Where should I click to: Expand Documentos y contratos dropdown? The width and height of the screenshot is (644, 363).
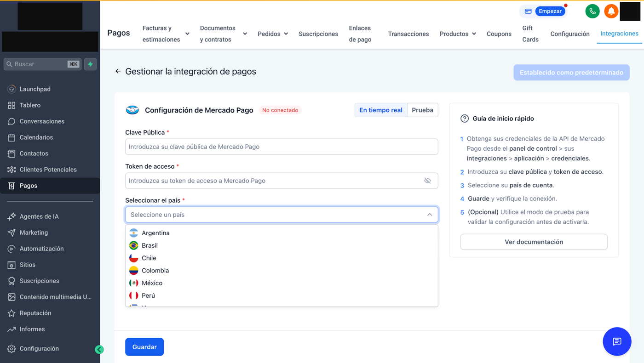pyautogui.click(x=245, y=34)
